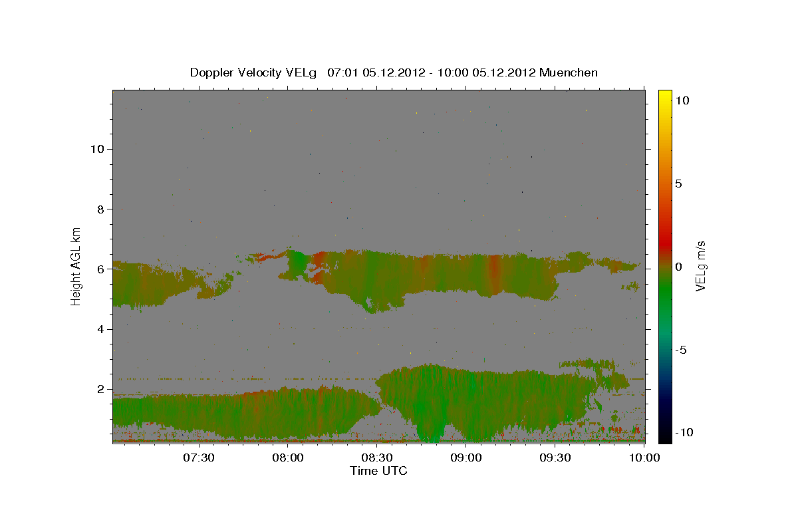
Task: Click the 09:00 time tick label
Action: [x=466, y=458]
